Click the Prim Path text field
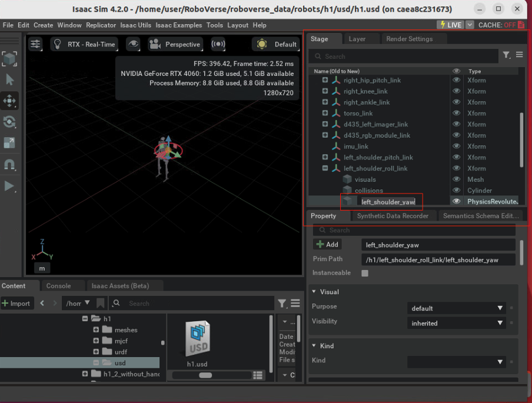532x403 pixels. coord(438,260)
